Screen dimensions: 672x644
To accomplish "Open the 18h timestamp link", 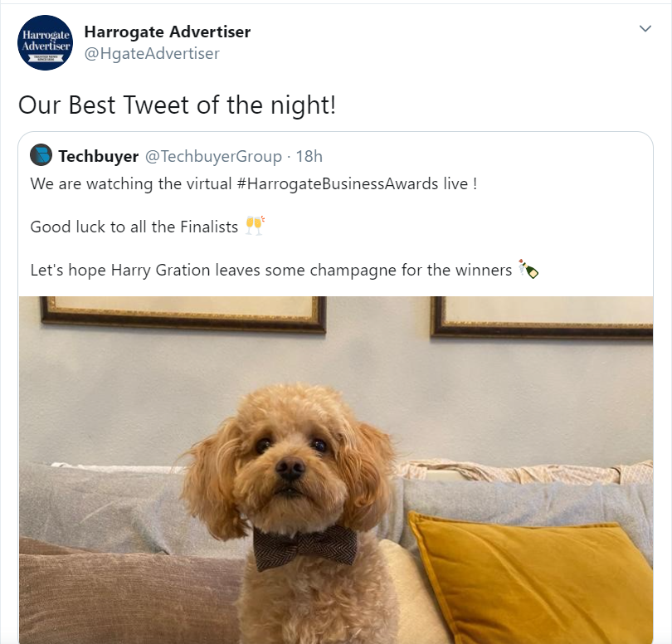I will [x=309, y=157].
